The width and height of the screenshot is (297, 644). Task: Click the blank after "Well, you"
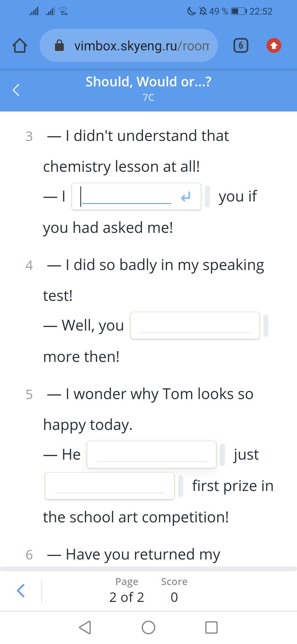195,326
